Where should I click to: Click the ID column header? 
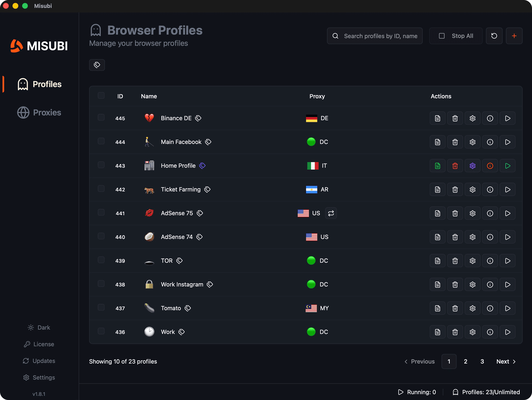[120, 96]
